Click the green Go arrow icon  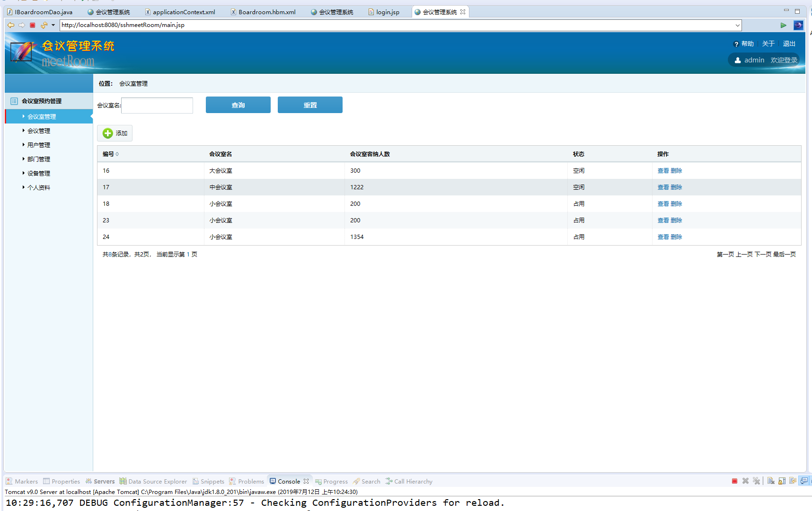tap(783, 25)
